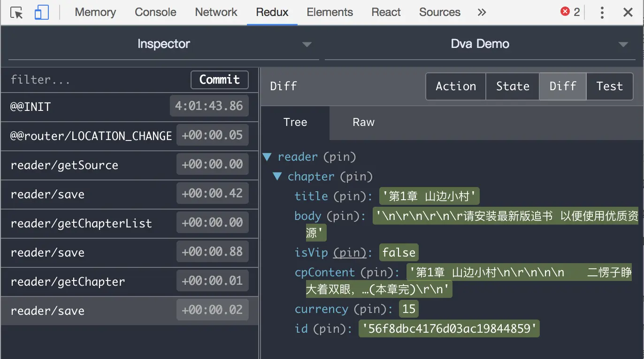Pin the isVip property
The image size is (644, 359).
(x=350, y=253)
